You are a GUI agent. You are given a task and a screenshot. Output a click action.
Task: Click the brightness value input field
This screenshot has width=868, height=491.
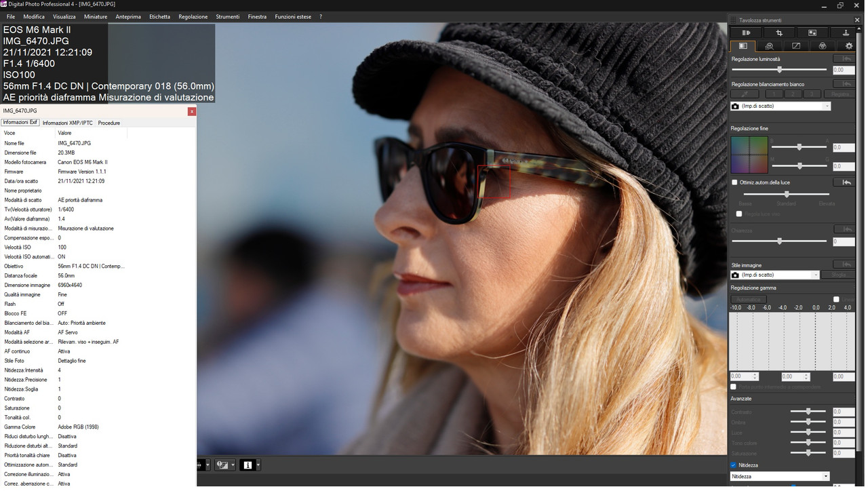pos(843,70)
